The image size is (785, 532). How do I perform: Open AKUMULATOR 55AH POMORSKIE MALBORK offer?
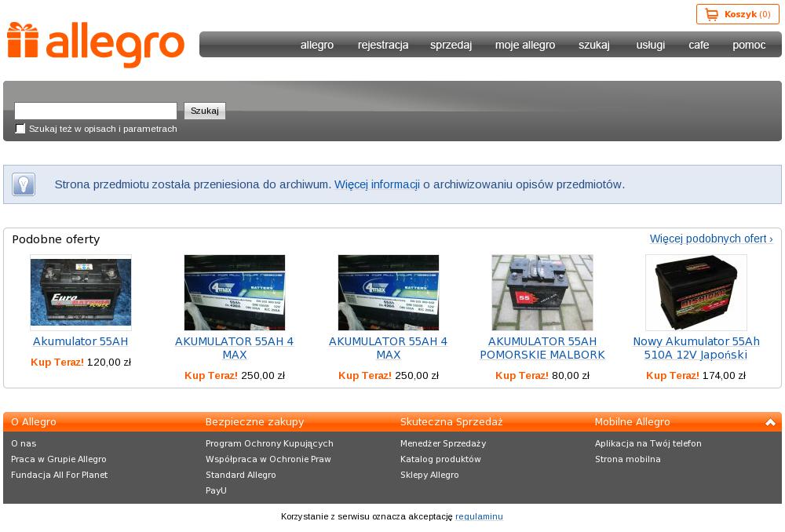click(x=542, y=348)
